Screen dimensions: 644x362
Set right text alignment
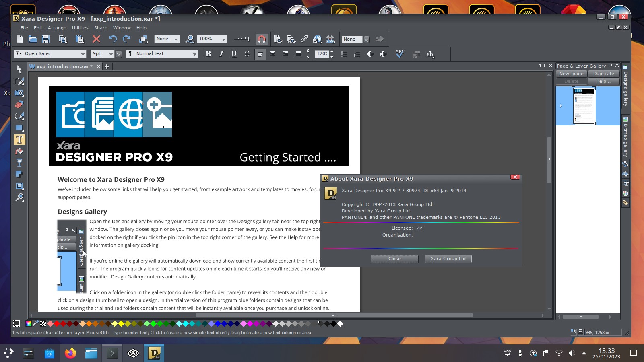tap(285, 54)
